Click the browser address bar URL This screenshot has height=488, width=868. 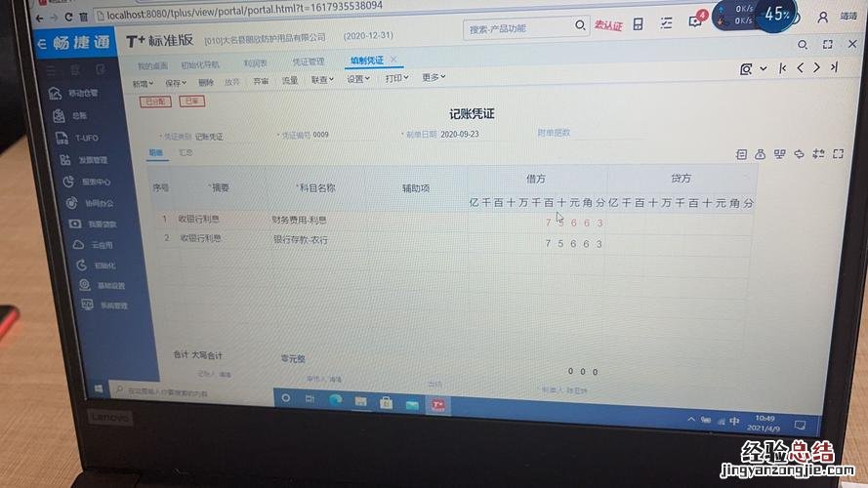[244, 11]
